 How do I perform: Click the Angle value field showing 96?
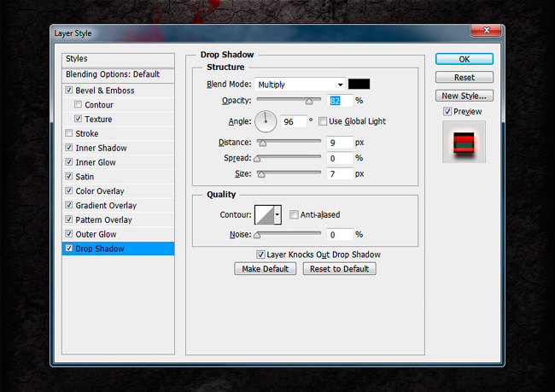[x=294, y=121]
